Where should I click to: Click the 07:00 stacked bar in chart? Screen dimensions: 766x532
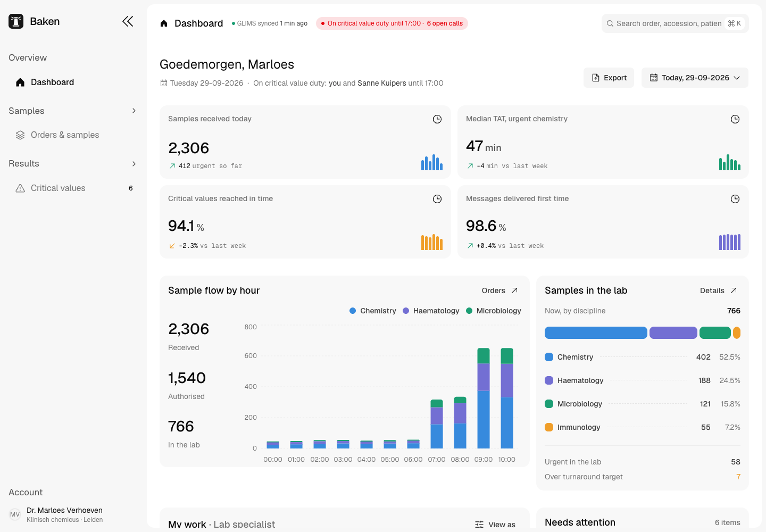point(437,424)
